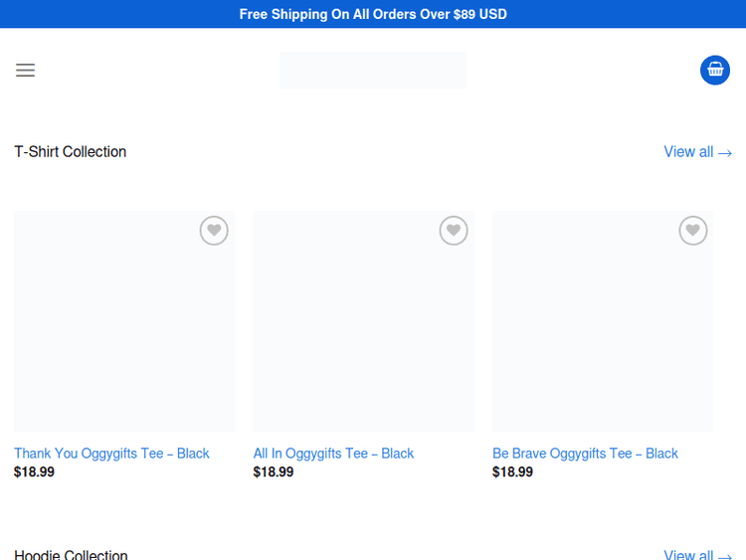The width and height of the screenshot is (746, 560).
Task: Open the hamburger navigation menu
Action: (x=25, y=70)
